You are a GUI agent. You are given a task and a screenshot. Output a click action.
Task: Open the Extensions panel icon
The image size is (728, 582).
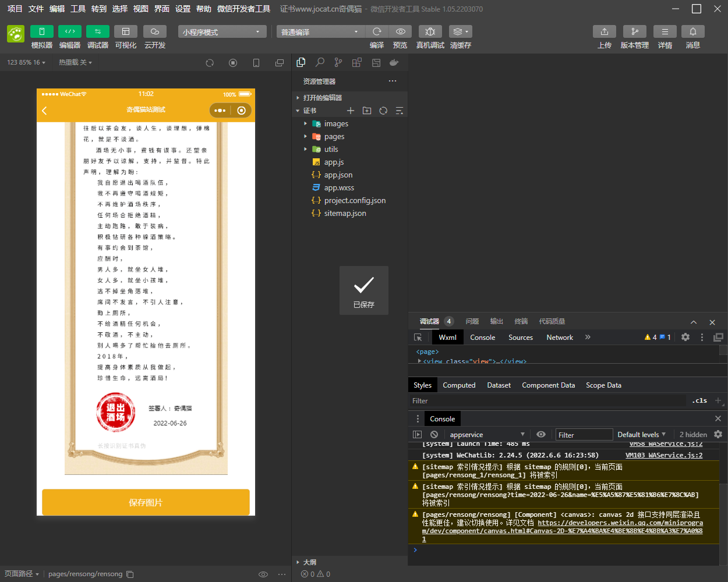[x=357, y=62]
